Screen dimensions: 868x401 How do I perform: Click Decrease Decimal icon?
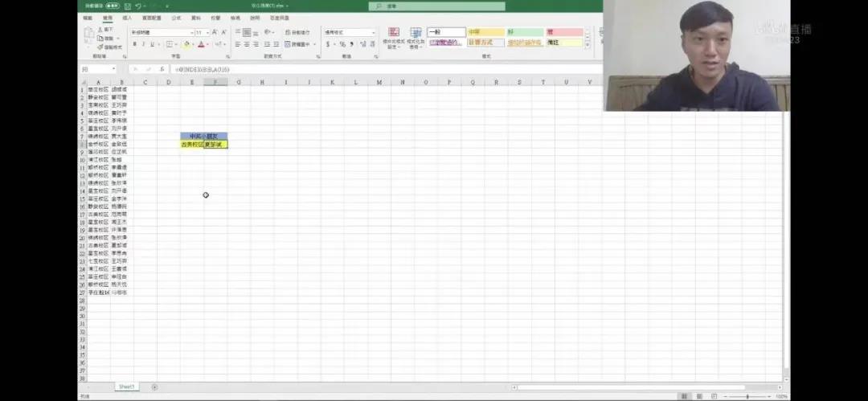372,44
